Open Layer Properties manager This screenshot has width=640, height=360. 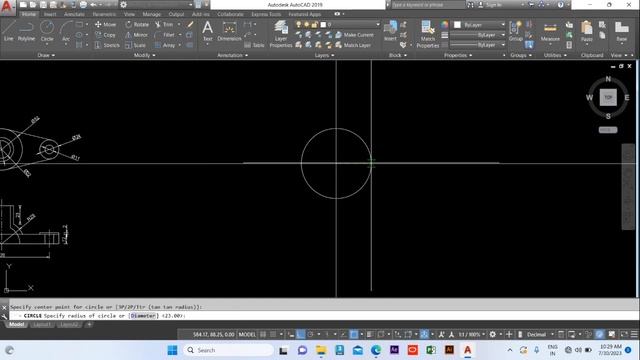point(281,33)
